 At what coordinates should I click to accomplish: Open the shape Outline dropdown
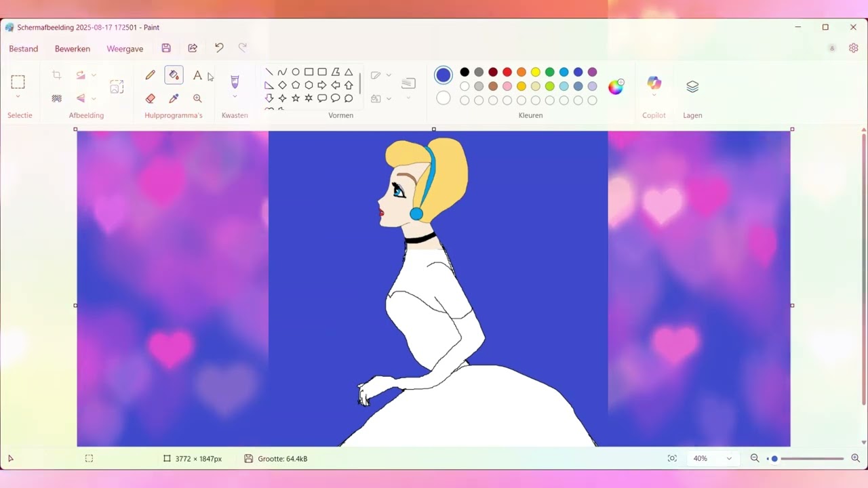(x=382, y=75)
